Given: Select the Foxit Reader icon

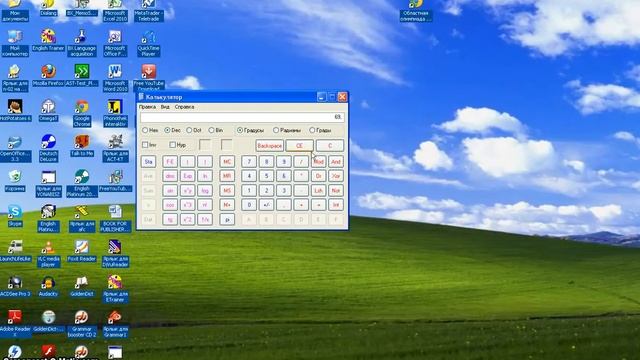Looking at the screenshot, I should tap(82, 250).
